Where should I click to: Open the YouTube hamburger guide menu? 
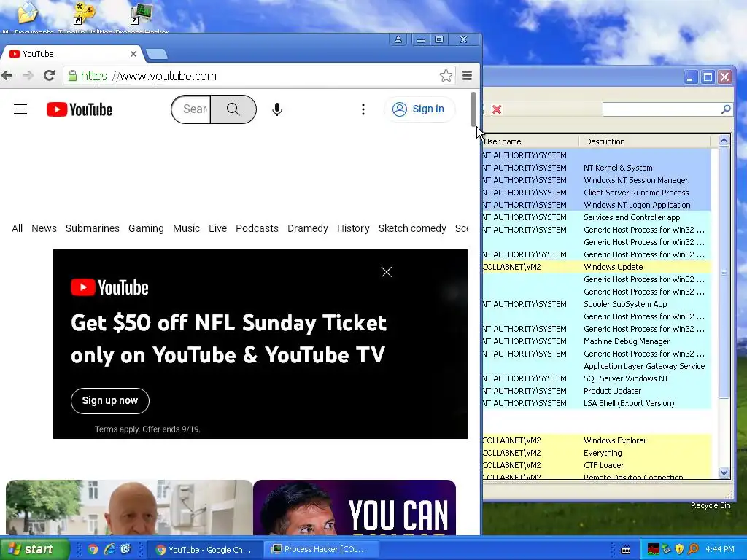coord(20,109)
